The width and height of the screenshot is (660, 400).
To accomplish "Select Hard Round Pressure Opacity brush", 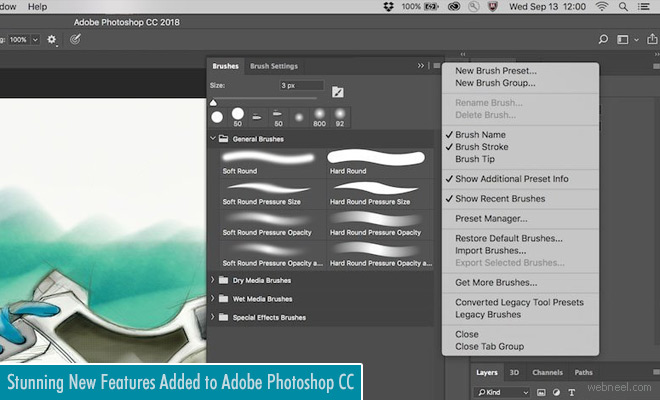I will [380, 224].
